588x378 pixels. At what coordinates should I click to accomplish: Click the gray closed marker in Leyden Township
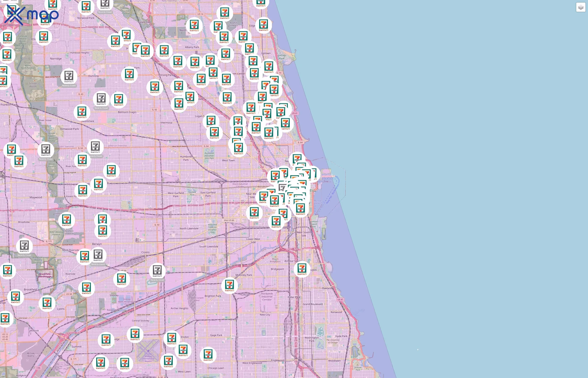pyautogui.click(x=46, y=150)
